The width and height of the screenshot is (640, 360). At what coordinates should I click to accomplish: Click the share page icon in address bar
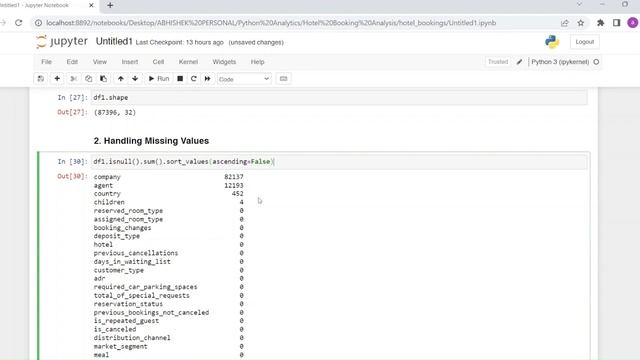coord(564,23)
